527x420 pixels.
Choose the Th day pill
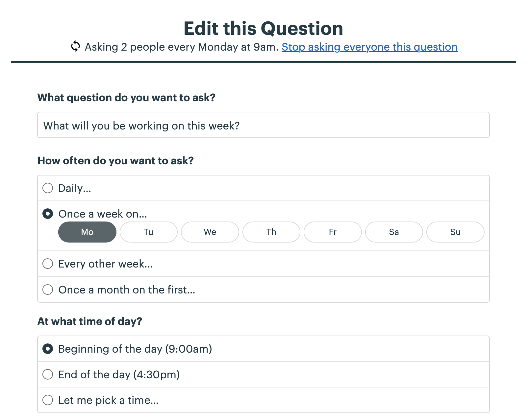(271, 232)
